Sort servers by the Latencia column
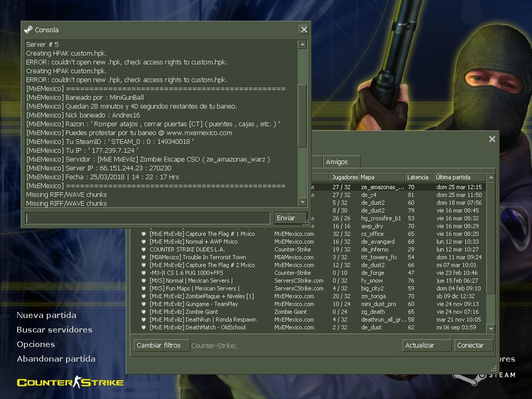The image size is (532, 399). [x=419, y=177]
